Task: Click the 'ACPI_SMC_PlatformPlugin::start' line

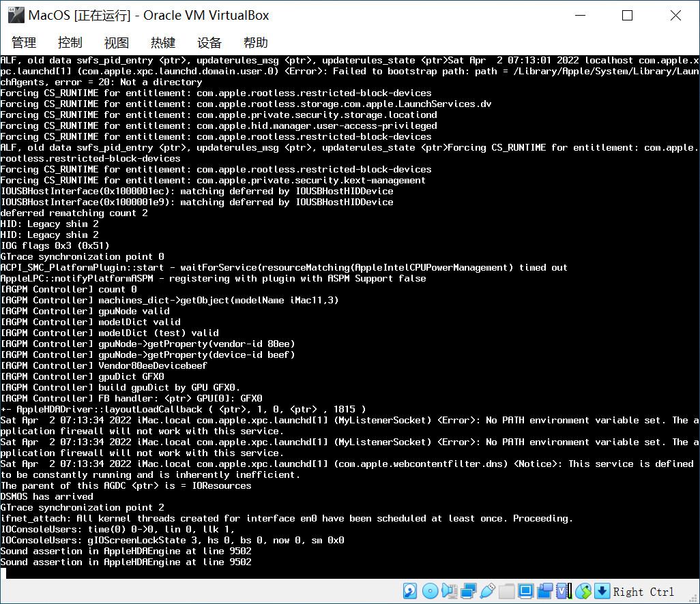Action: click(x=284, y=267)
